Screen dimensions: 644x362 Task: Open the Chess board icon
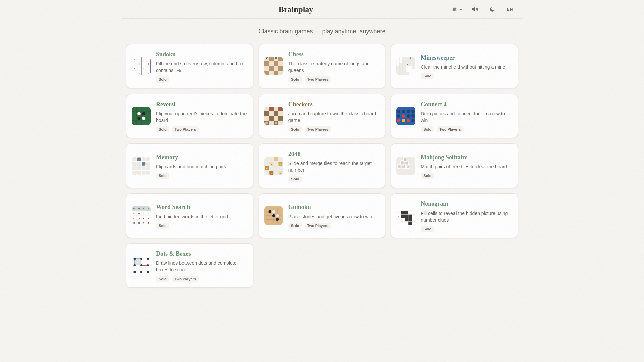[x=273, y=66]
